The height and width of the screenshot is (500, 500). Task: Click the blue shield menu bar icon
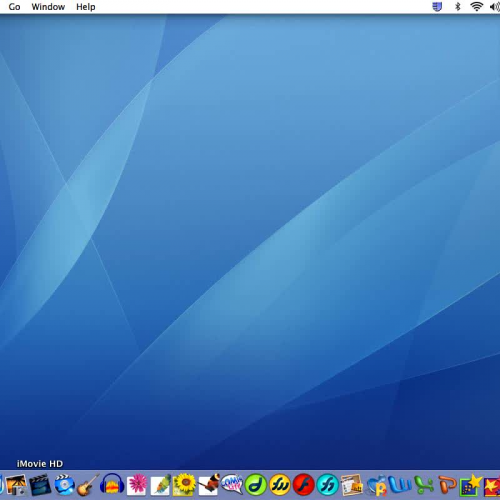tap(437, 7)
